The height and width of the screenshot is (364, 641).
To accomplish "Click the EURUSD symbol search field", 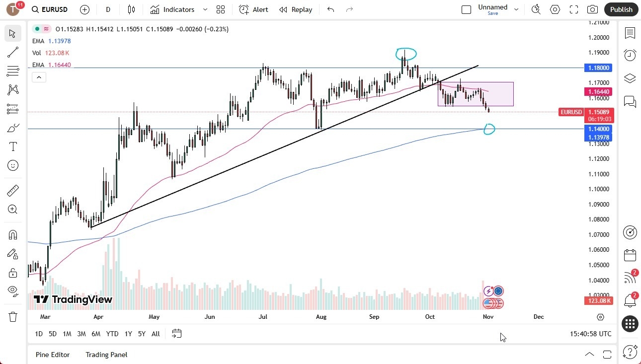I will click(x=50, y=9).
